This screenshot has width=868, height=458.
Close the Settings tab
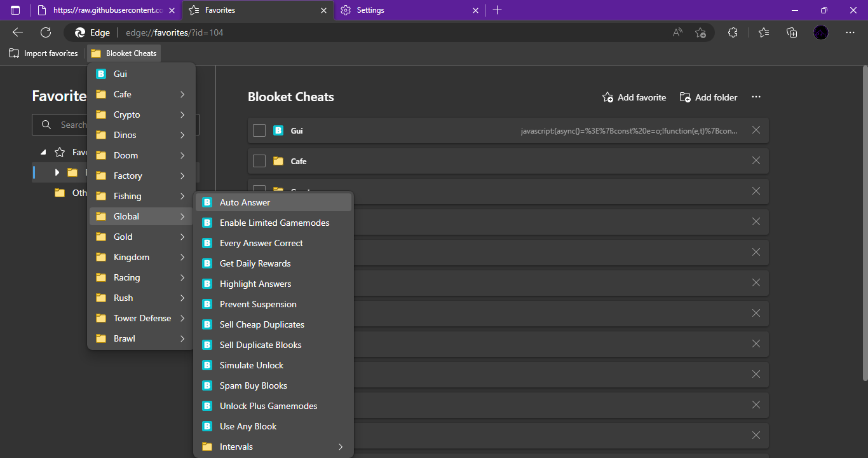pyautogui.click(x=475, y=10)
